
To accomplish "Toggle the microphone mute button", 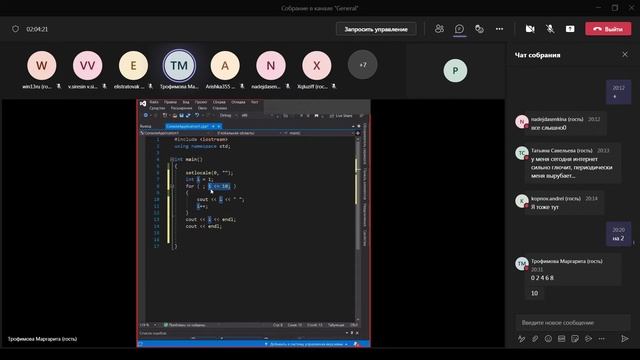I will [550, 29].
